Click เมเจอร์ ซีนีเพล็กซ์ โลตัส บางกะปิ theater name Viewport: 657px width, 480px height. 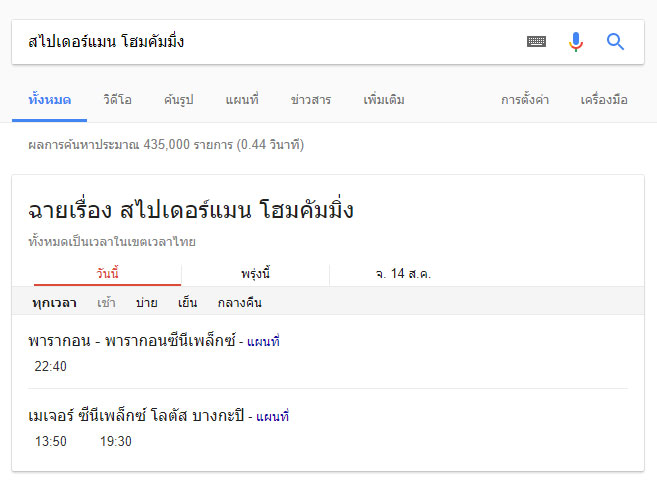click(136, 416)
